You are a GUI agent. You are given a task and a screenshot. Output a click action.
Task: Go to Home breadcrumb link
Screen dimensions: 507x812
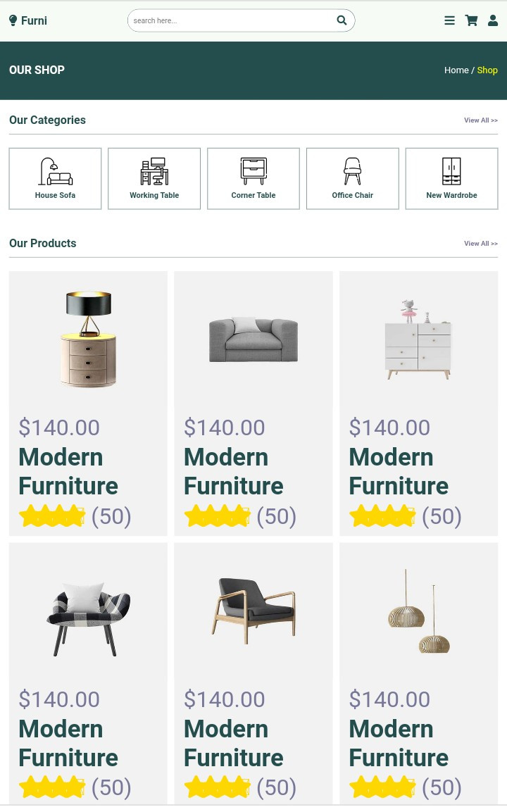(x=456, y=70)
